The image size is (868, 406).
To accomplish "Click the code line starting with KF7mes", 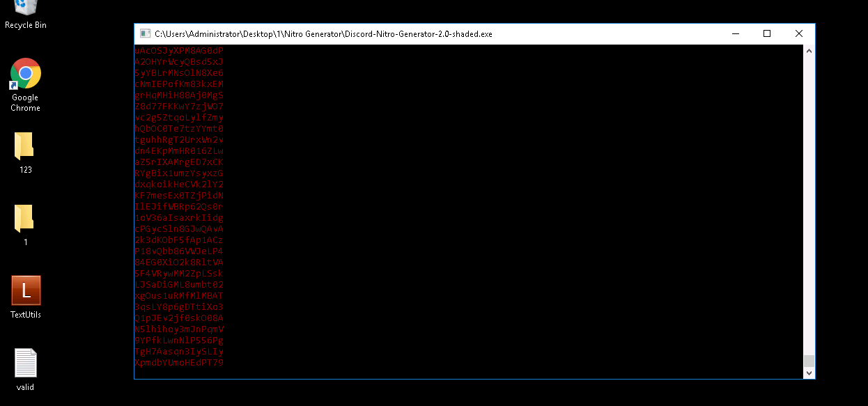I will coord(179,196).
